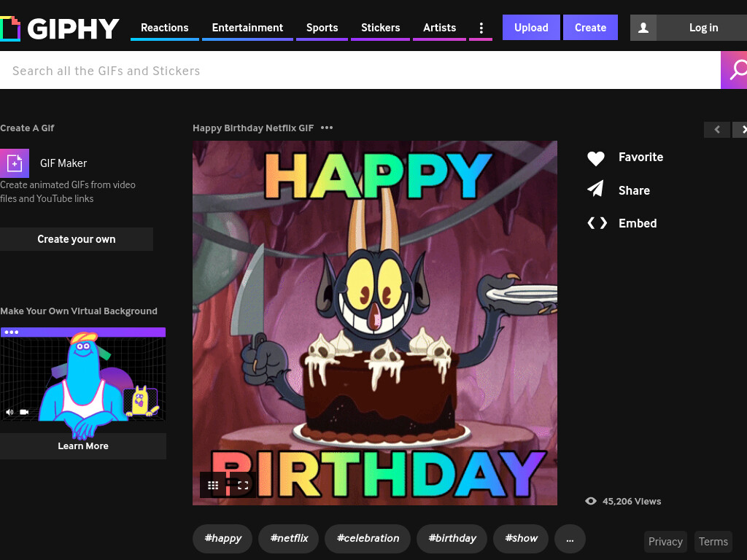The height and width of the screenshot is (560, 747).
Task: Click the Share paper plane icon
Action: [595, 190]
